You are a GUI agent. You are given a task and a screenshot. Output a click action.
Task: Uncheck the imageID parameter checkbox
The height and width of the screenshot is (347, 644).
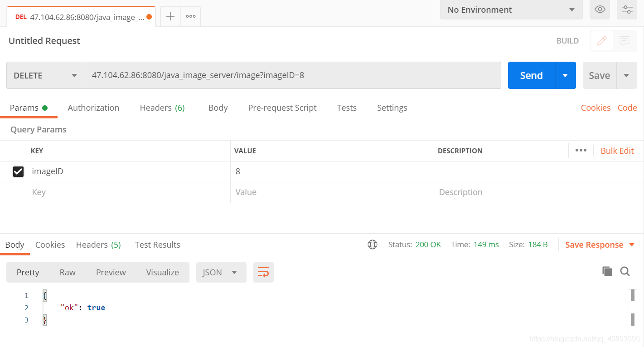click(x=18, y=171)
